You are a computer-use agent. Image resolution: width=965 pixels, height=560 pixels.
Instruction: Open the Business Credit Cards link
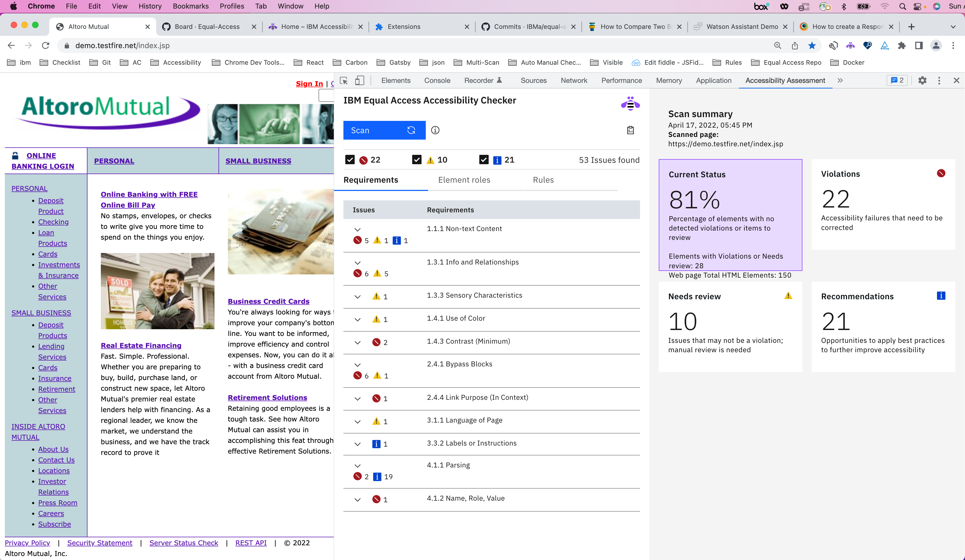[x=269, y=301]
